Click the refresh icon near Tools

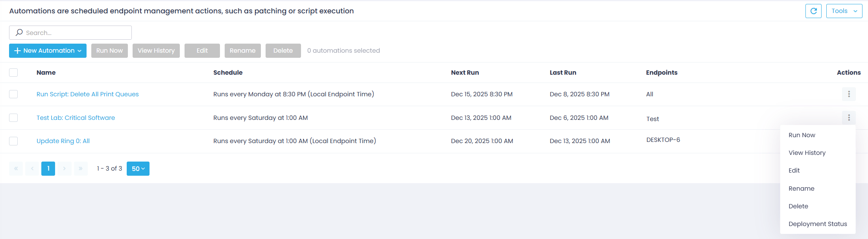(813, 11)
